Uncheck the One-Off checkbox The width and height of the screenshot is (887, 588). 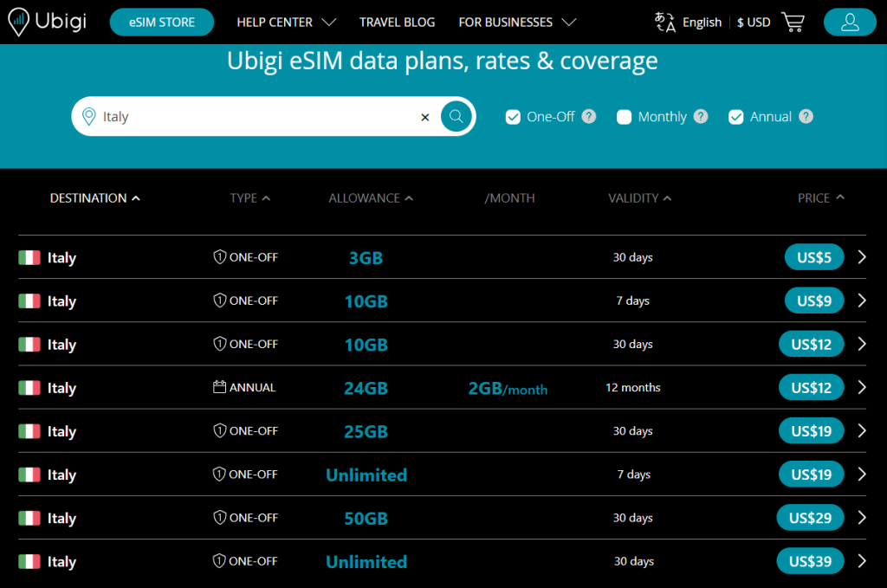coord(513,117)
